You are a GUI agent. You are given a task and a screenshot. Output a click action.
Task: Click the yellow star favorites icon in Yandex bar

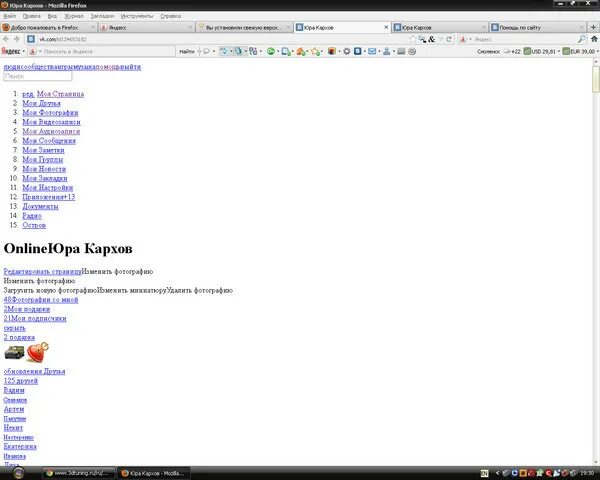tap(315, 51)
